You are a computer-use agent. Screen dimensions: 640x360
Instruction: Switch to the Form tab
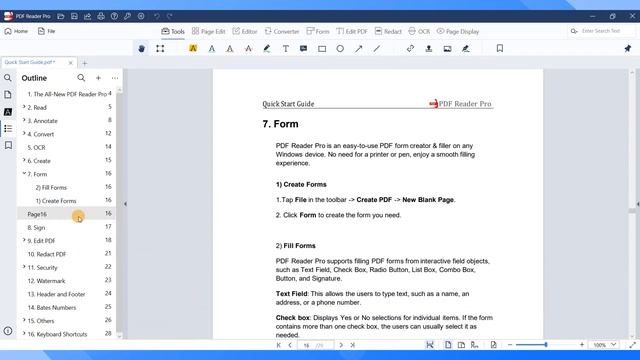(x=318, y=31)
